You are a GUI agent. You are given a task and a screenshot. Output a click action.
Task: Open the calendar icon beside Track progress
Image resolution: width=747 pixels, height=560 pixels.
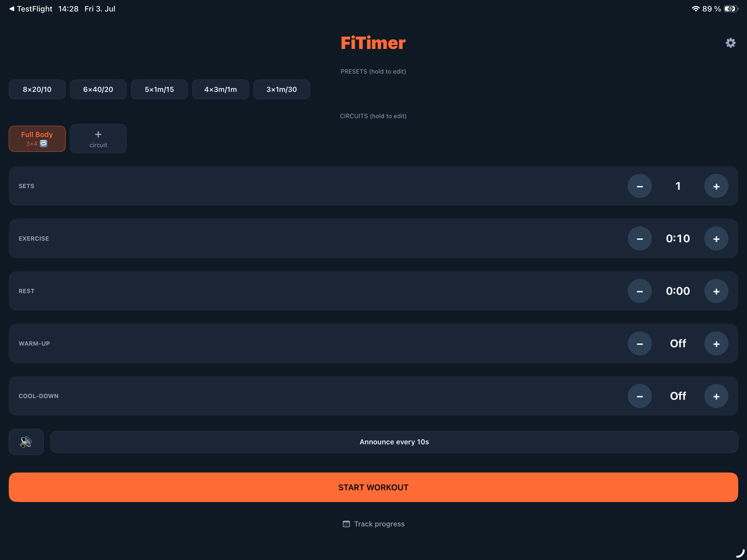tap(346, 524)
